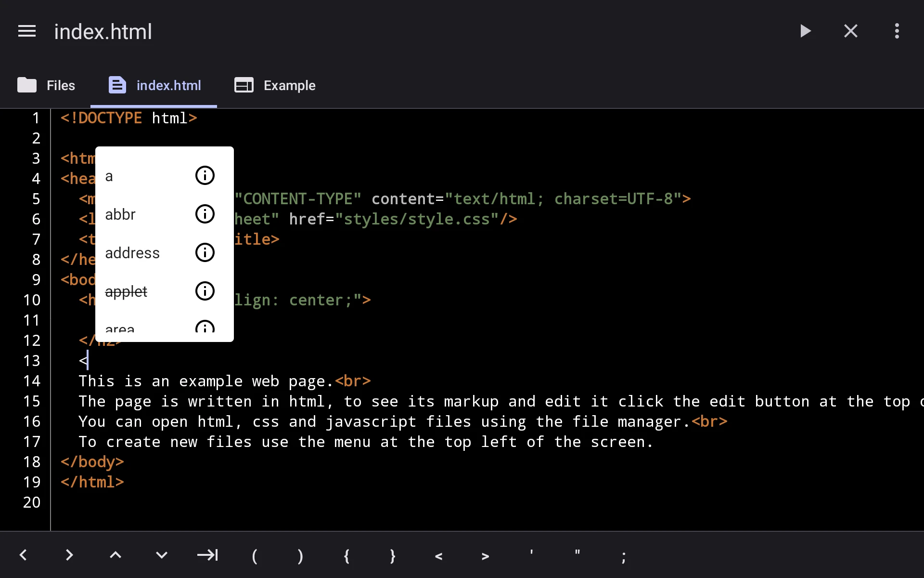Select the index.html tab
This screenshot has height=578, width=924.
154,85
